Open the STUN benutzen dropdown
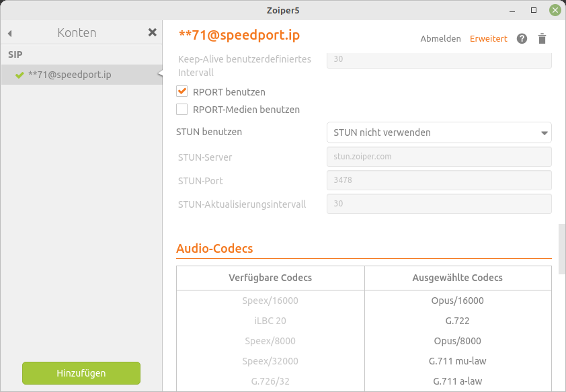 point(439,132)
